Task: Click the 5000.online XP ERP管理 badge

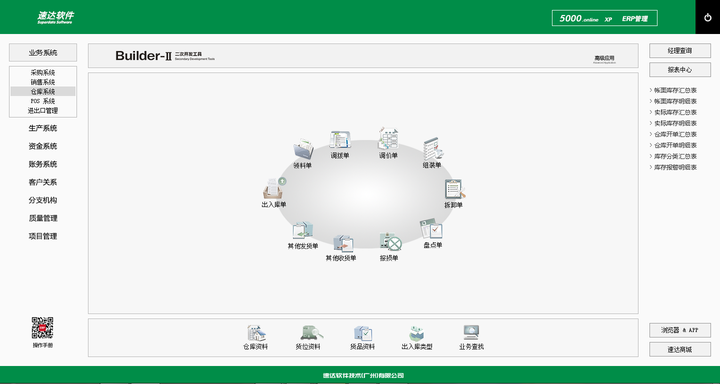Action: pyautogui.click(x=604, y=18)
